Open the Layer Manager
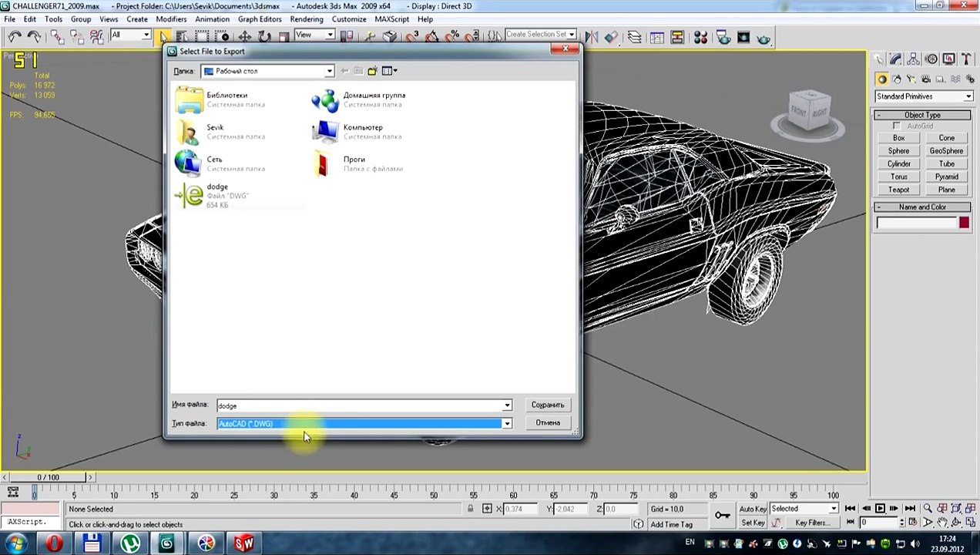Viewport: 980px width, 555px height. [x=633, y=36]
